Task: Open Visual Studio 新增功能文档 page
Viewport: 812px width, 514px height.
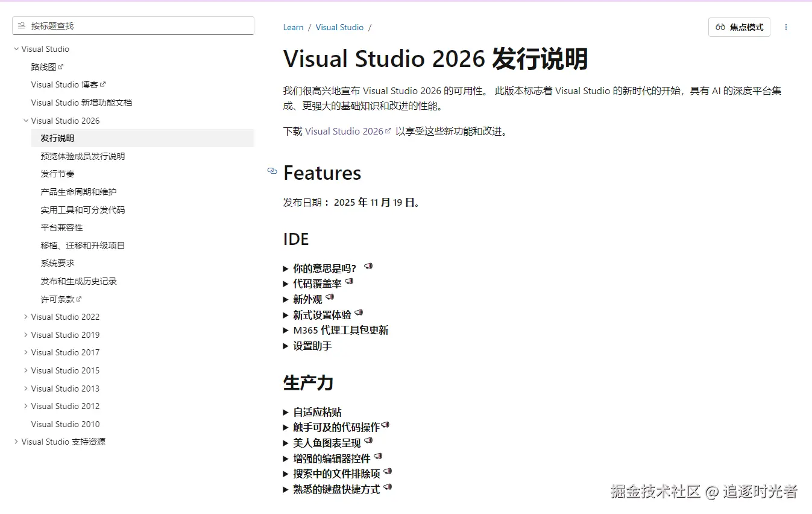Action: pyautogui.click(x=82, y=103)
